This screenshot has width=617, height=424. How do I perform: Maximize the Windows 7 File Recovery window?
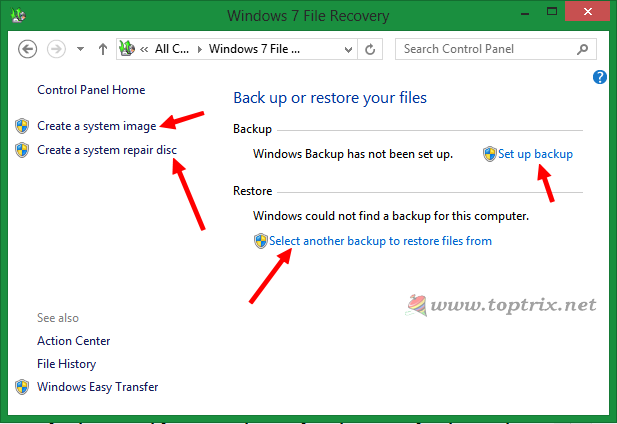pyautogui.click(x=552, y=12)
